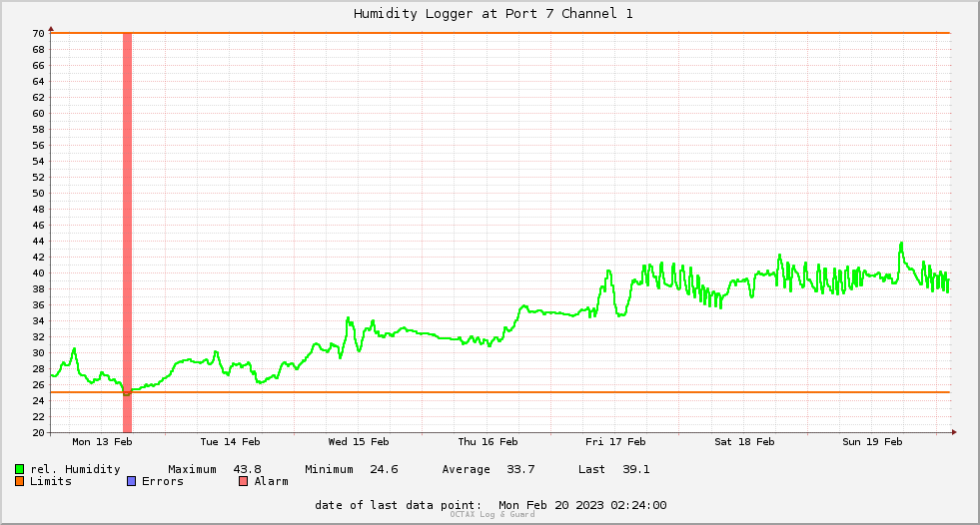Screen dimensions: 980x525
Task: Click the 'Wed 15 Feb' x-axis label
Action: (358, 442)
